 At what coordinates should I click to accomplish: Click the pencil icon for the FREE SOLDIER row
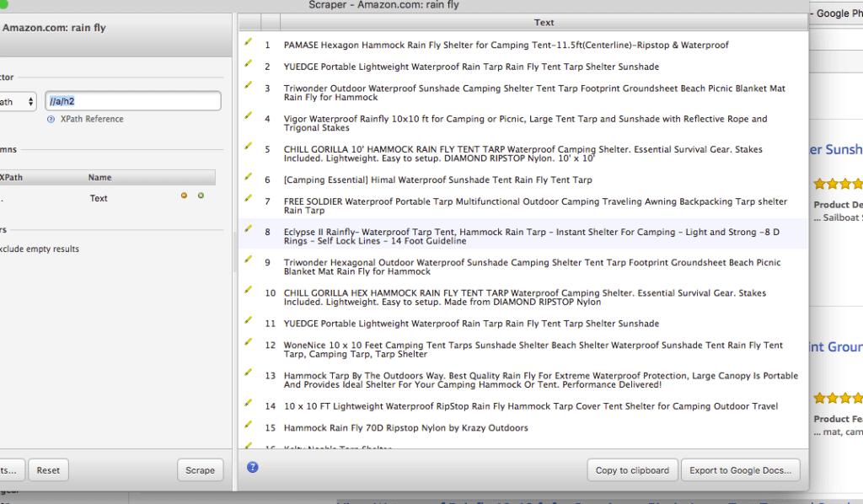(249, 198)
